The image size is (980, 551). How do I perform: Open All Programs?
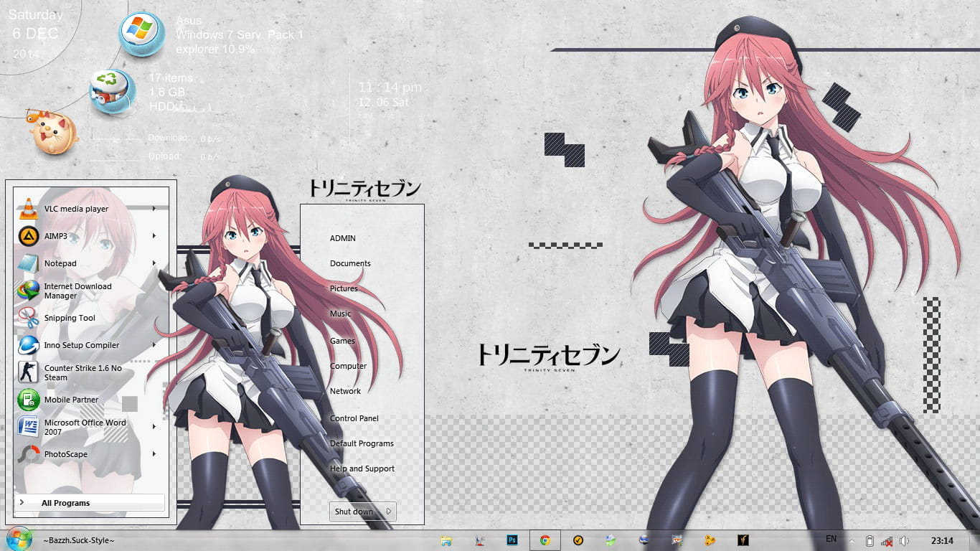click(64, 503)
